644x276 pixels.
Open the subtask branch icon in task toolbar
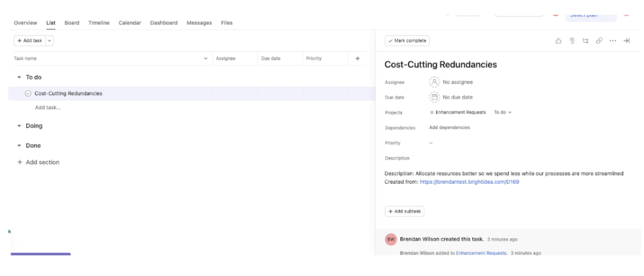(585, 41)
